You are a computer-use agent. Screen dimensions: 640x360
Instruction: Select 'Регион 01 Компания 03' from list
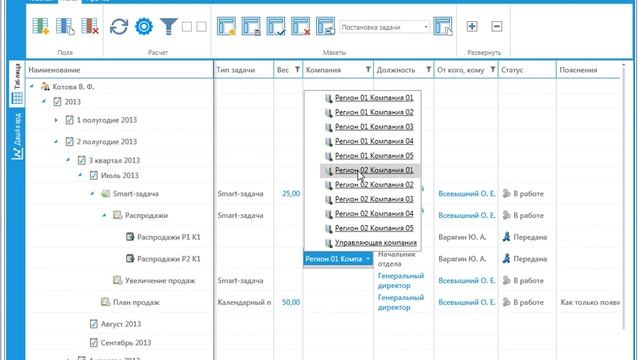coord(374,127)
